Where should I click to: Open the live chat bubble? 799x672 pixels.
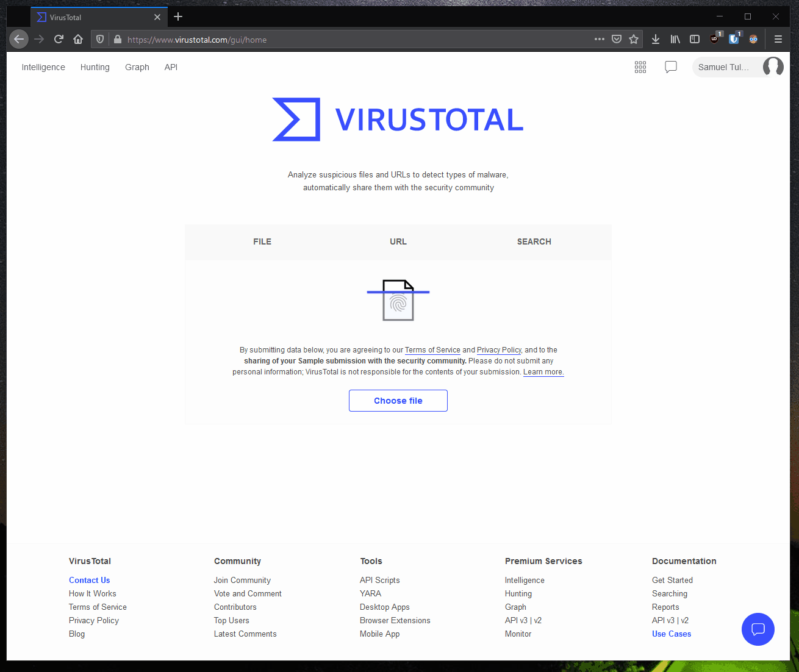pos(758,629)
